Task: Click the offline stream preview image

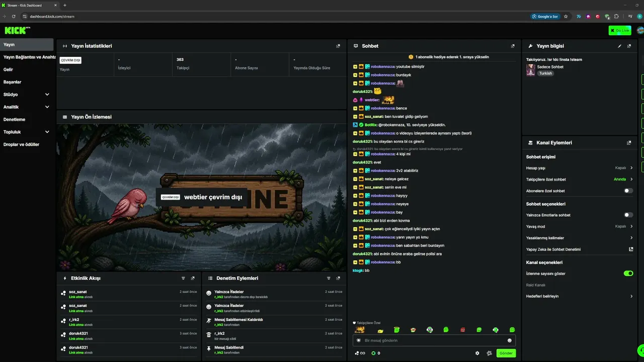Action: [201, 197]
